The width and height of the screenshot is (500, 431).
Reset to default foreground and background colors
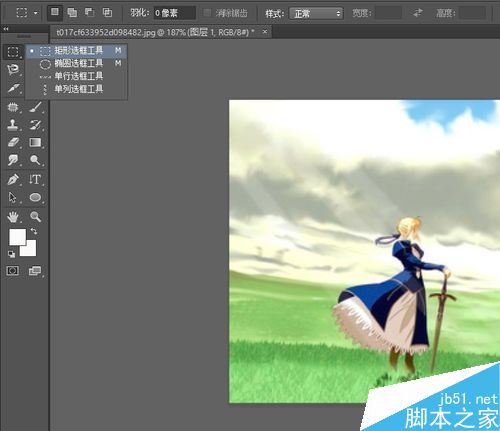point(11,254)
